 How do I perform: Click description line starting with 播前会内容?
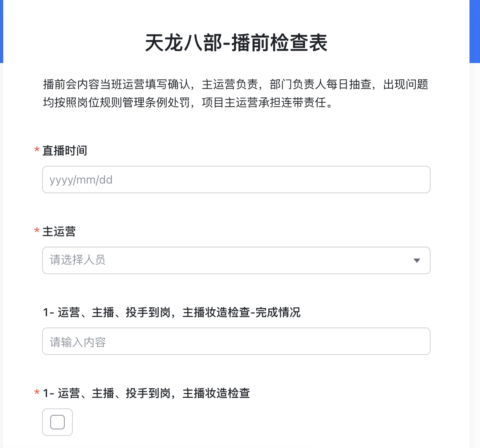(236, 85)
